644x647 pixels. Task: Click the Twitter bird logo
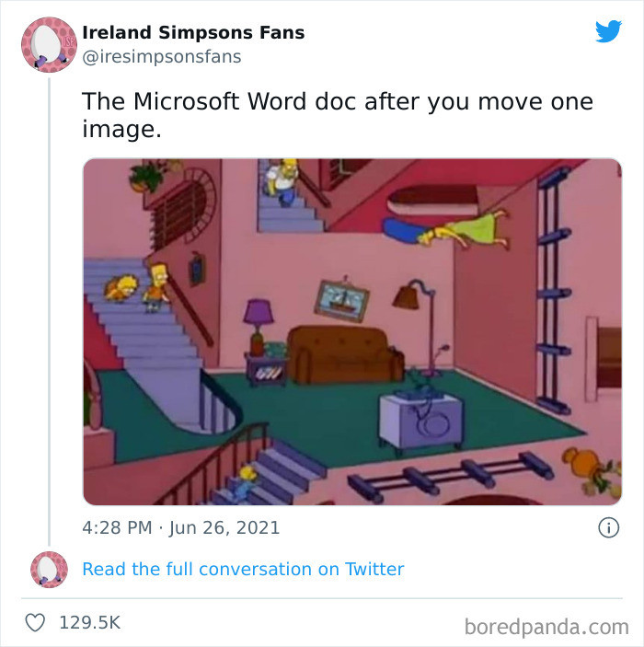pos(608,31)
